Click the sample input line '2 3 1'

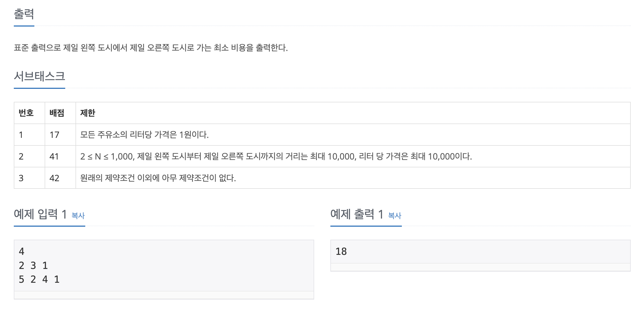[33, 265]
